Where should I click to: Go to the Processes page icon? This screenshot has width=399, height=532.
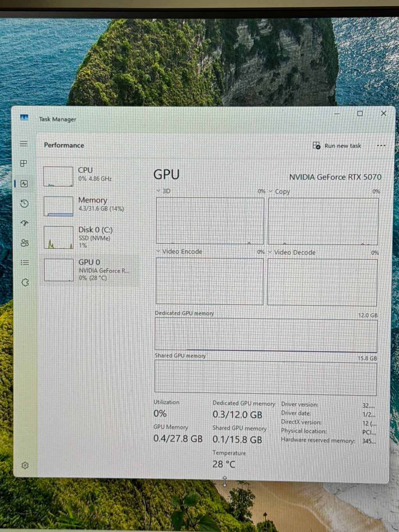pos(24,163)
